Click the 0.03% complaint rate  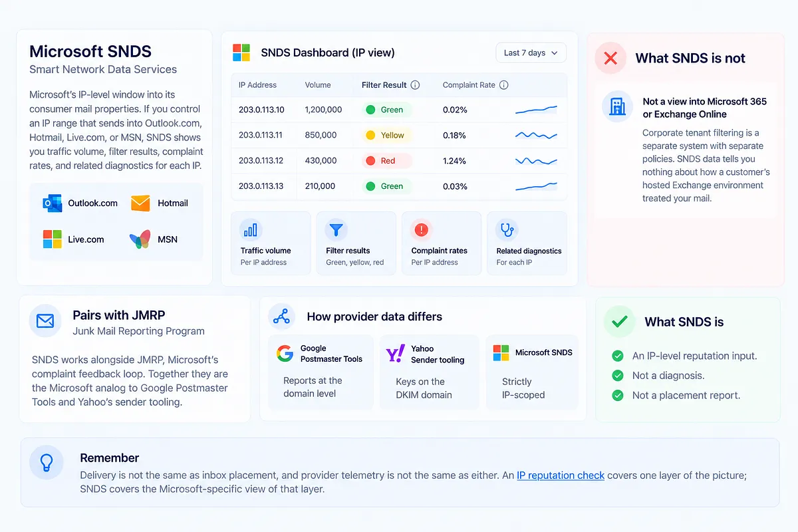455,186
